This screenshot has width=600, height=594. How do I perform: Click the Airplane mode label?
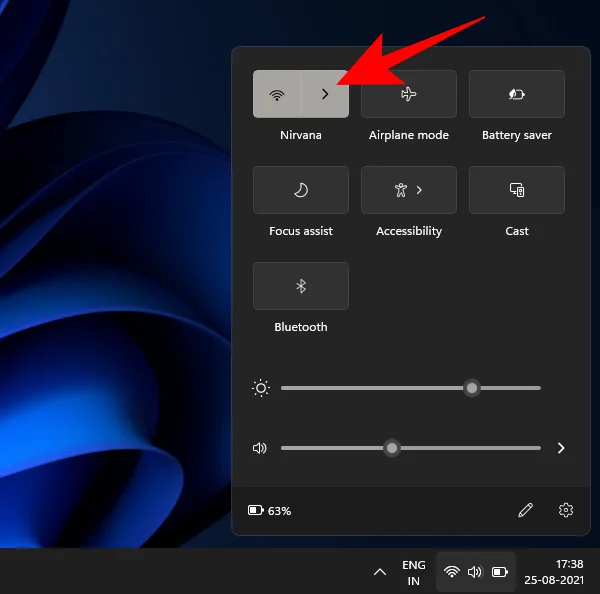(409, 135)
